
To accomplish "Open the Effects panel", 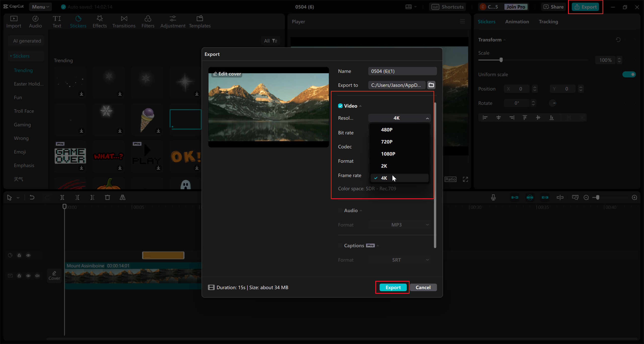I will (x=100, y=21).
